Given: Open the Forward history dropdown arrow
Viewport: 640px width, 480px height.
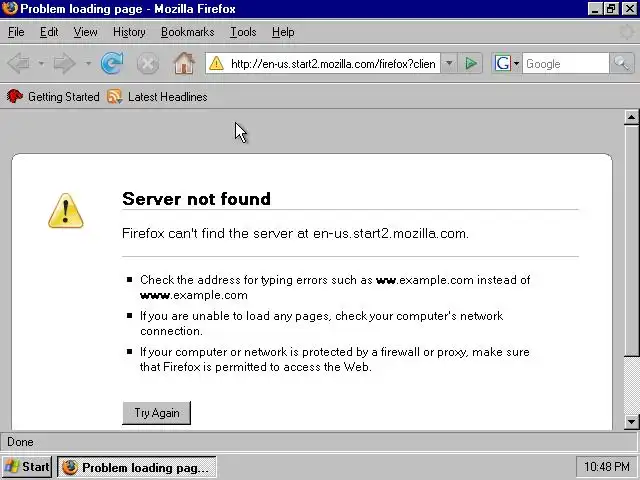Looking at the screenshot, I should [x=88, y=64].
